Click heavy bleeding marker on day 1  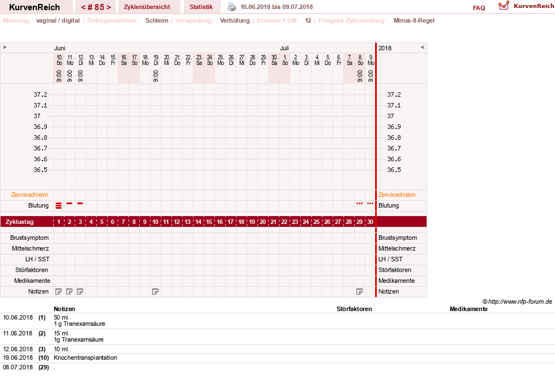[59, 205]
